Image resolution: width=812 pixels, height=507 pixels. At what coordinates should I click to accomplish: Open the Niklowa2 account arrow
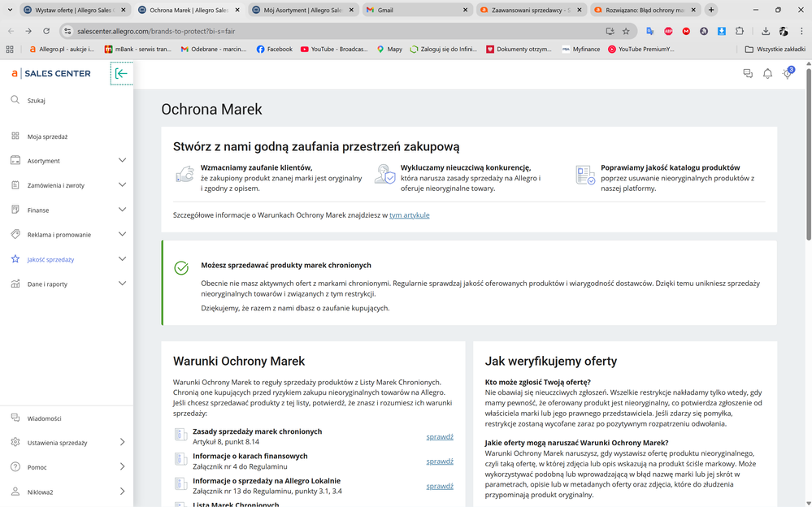coord(122,491)
